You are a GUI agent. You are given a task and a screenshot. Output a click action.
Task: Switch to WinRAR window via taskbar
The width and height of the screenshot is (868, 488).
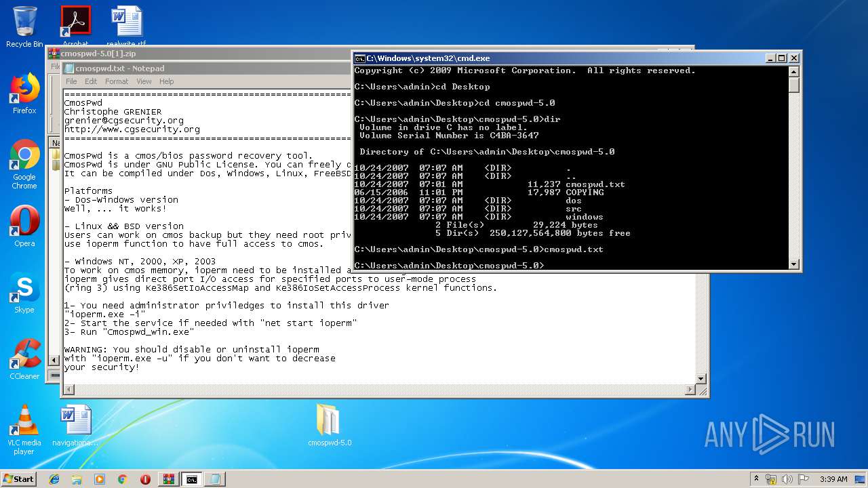tap(168, 479)
